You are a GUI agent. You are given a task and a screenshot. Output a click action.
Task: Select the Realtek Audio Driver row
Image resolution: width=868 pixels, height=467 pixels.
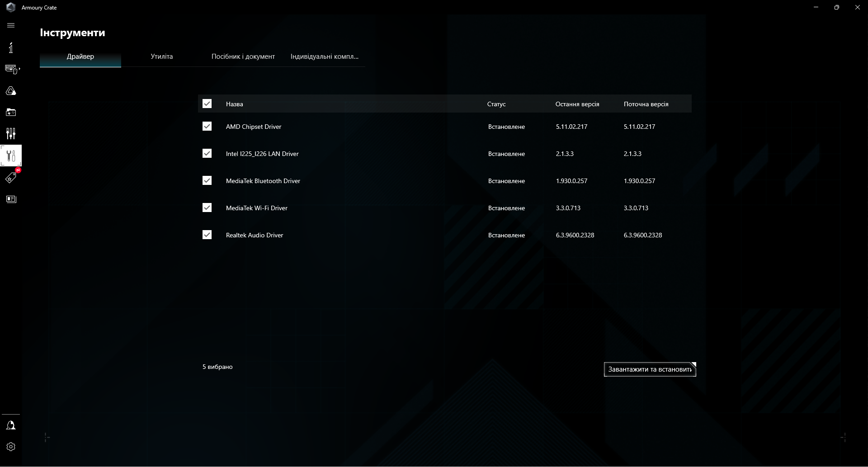tap(255, 235)
